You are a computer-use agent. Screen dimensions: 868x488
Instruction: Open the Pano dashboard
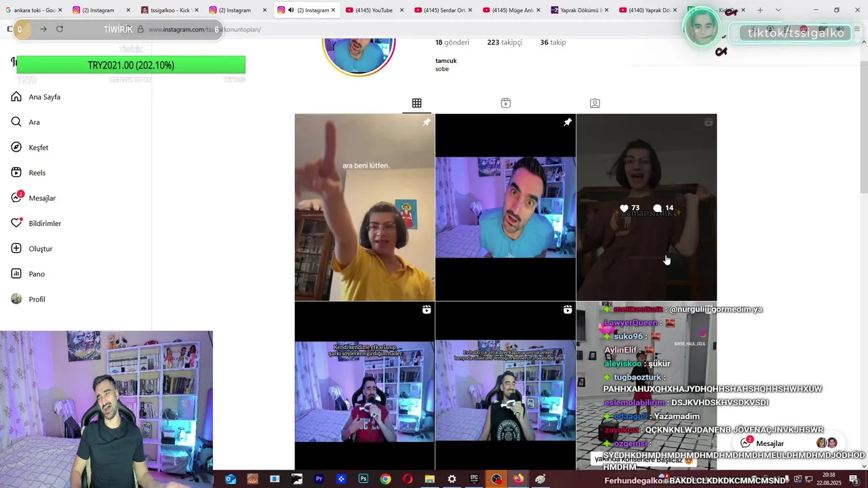click(x=28, y=274)
